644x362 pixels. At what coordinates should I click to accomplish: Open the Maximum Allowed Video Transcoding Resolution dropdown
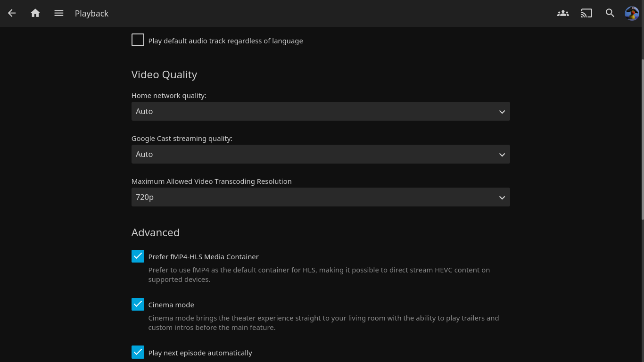321,197
